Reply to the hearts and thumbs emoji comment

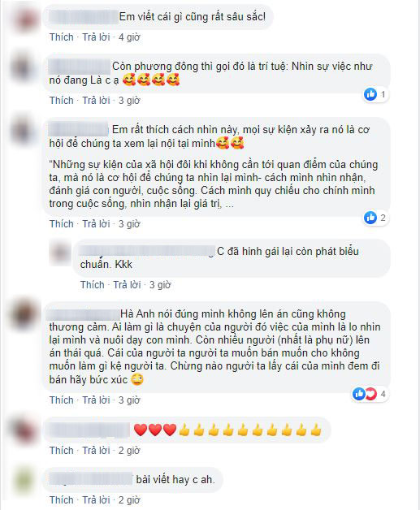[x=96, y=451]
